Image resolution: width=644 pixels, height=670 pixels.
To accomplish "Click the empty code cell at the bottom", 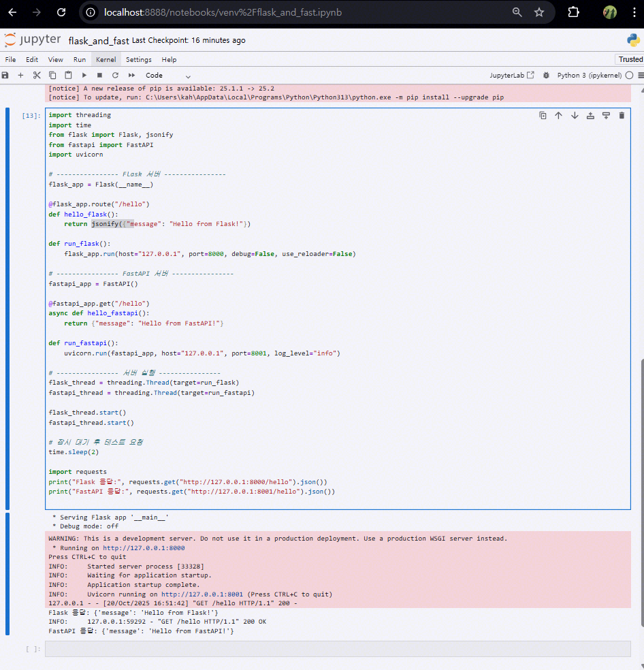I will click(x=338, y=649).
